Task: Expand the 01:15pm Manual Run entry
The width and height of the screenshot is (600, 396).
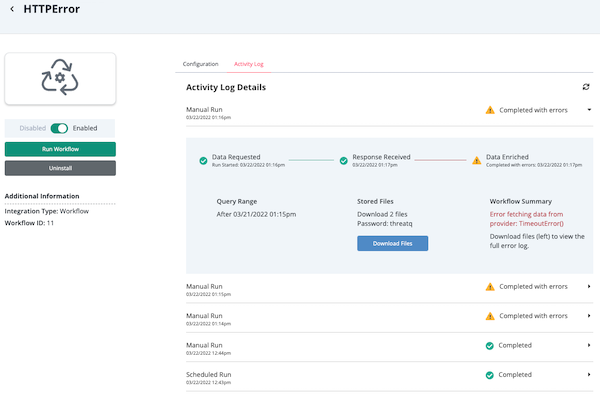Action: pos(589,286)
